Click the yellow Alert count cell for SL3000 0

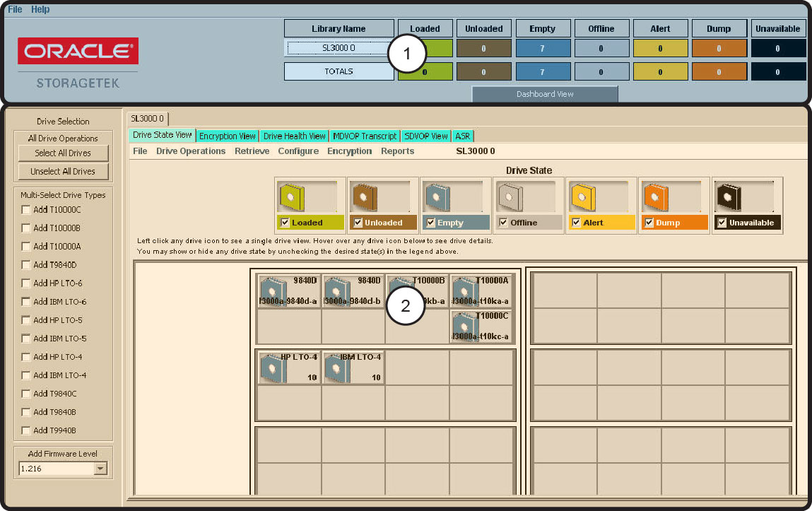[660, 49]
